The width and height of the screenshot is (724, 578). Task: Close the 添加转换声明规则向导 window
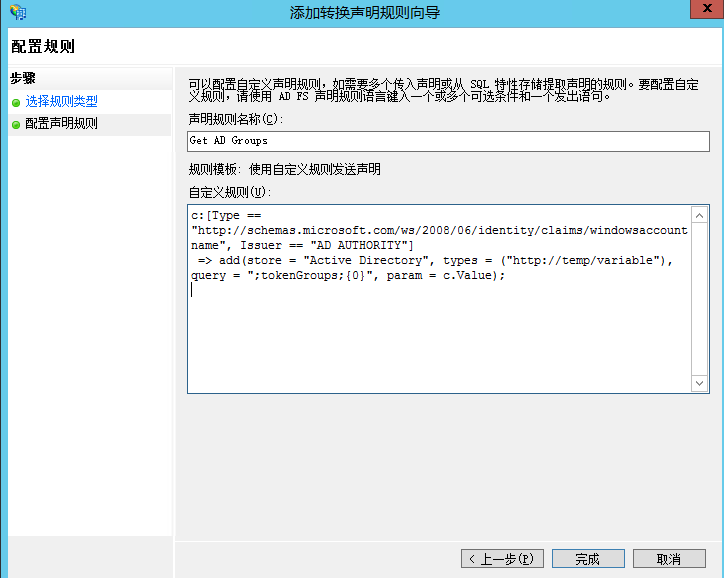701,12
